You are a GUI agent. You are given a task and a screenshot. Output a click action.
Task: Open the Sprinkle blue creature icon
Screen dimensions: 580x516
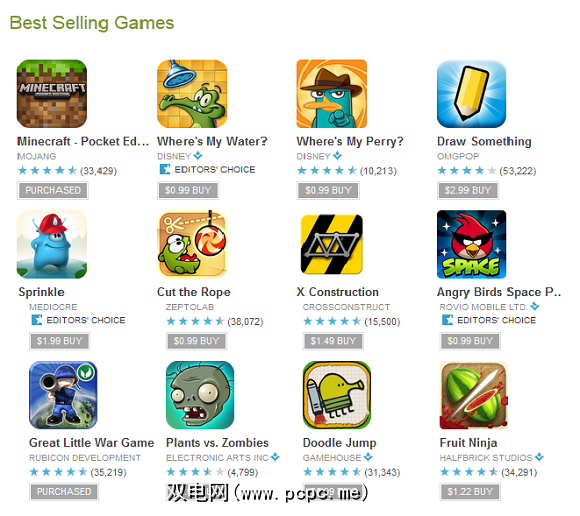(52, 244)
